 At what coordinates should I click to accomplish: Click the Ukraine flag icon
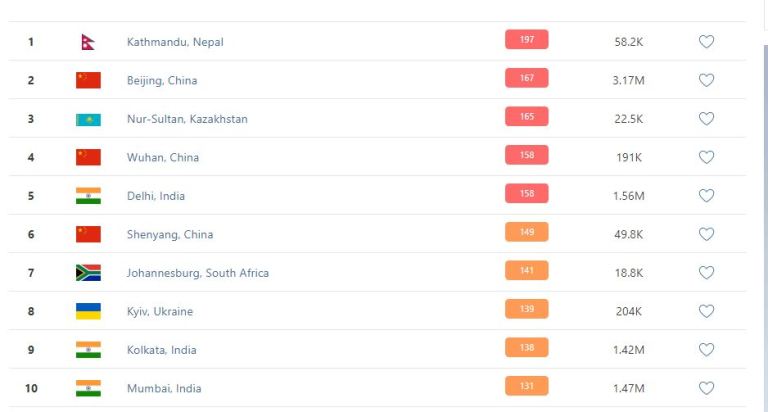click(x=88, y=311)
